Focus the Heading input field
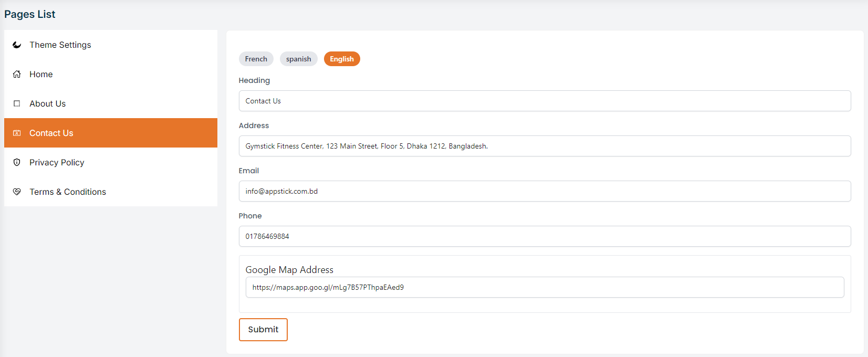The image size is (868, 357). [545, 101]
